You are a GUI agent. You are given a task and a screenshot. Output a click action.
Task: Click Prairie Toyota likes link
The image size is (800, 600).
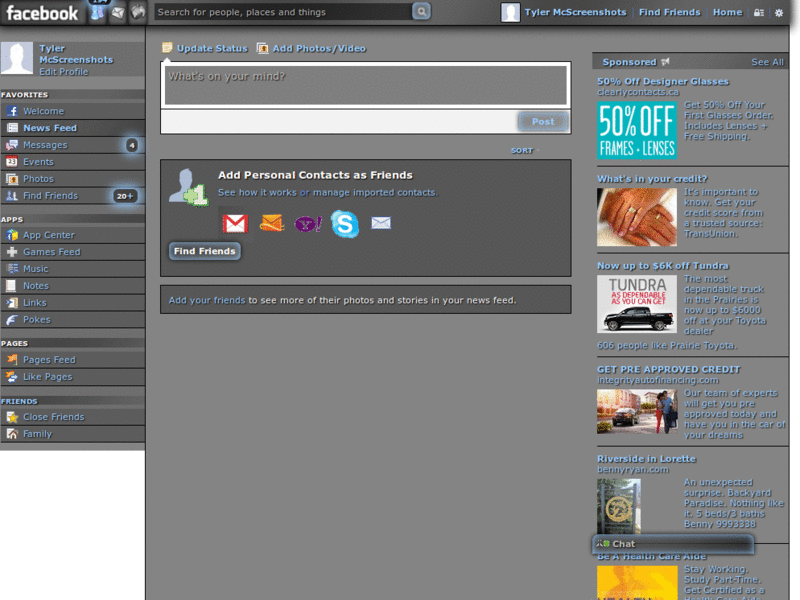(x=667, y=345)
